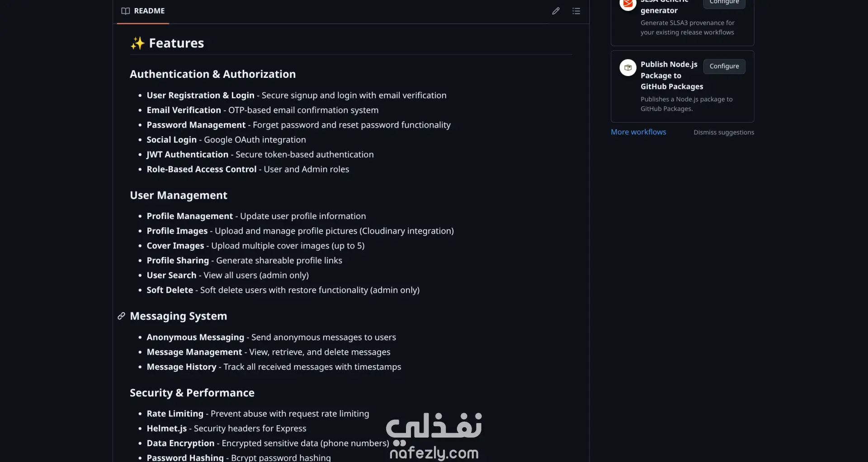The height and width of the screenshot is (462, 868).
Task: Configure the SLSA Generic generator workflow
Action: 724,3
